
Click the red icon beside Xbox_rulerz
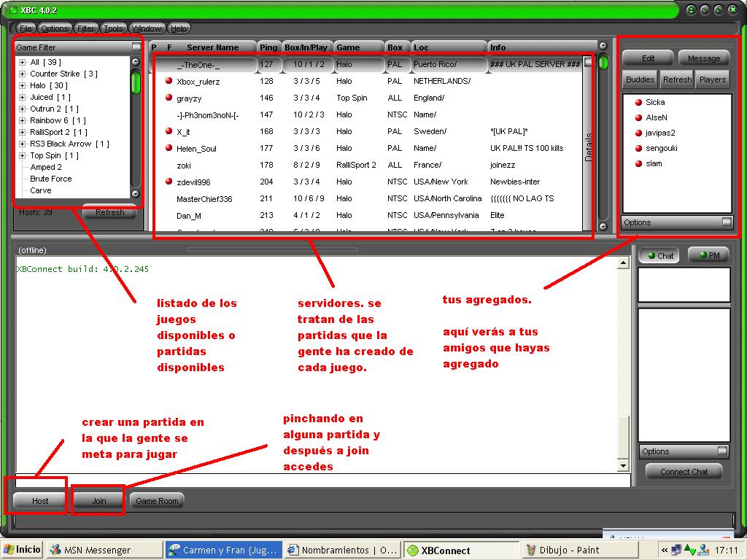tap(169, 80)
